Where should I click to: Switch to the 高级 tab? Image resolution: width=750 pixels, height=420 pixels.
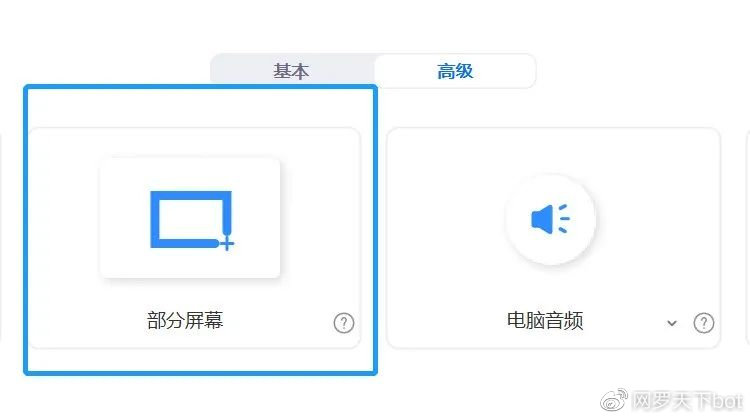tap(454, 71)
